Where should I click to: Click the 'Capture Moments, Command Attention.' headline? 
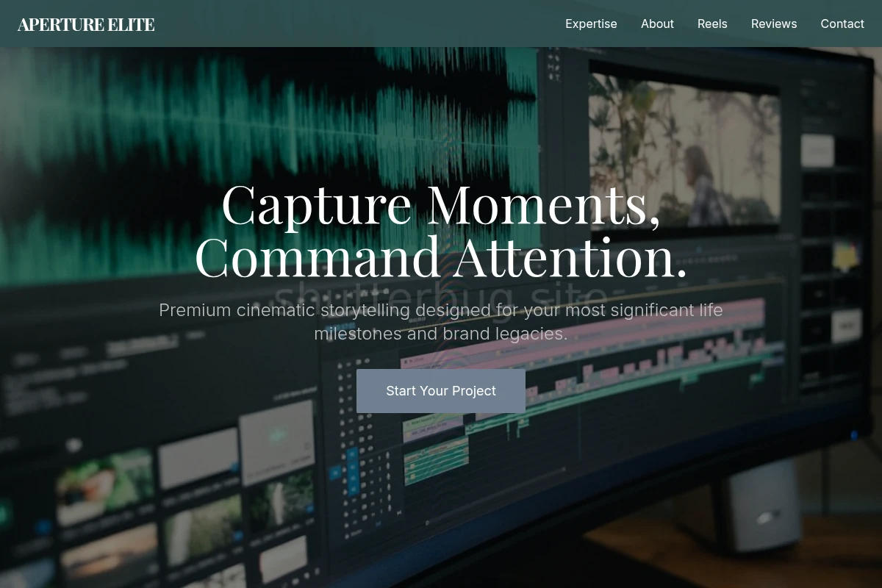pyautogui.click(x=441, y=230)
